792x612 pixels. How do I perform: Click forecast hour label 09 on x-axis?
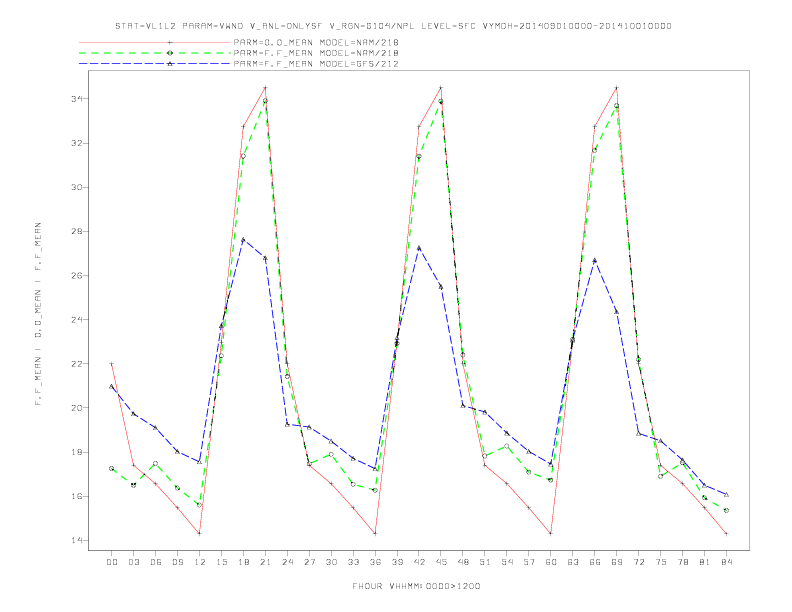point(177,562)
